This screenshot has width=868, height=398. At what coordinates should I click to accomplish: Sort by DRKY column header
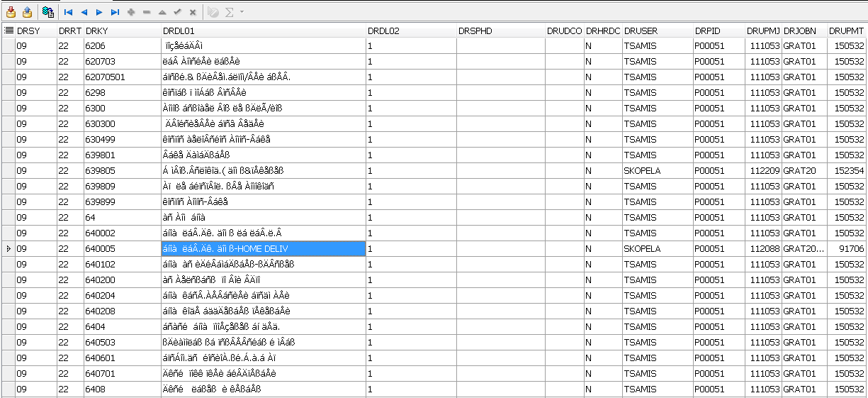click(122, 31)
